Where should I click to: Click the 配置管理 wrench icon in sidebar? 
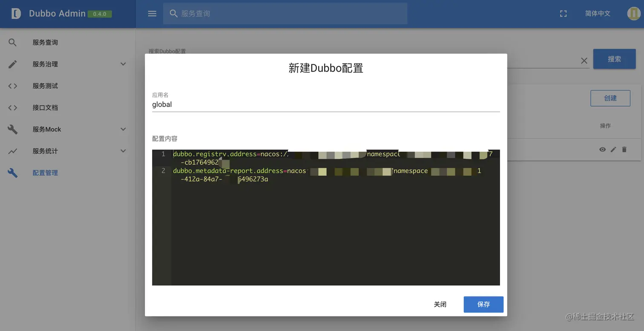point(13,173)
